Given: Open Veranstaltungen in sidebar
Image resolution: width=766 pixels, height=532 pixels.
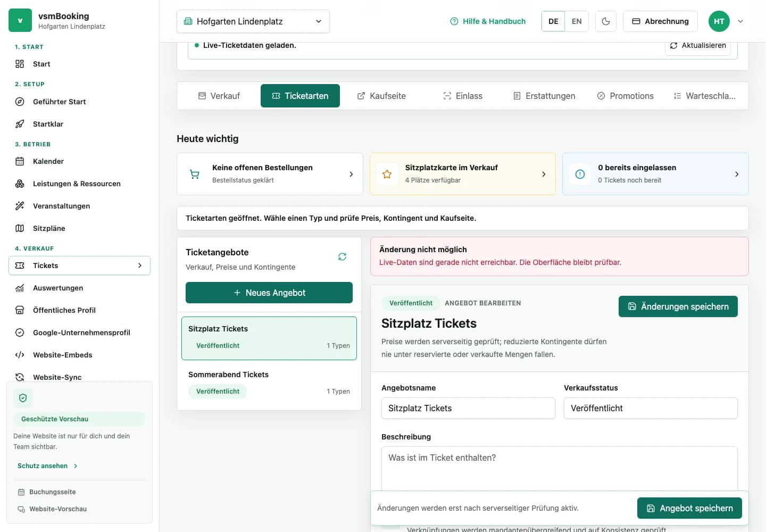Looking at the screenshot, I should click(79, 206).
